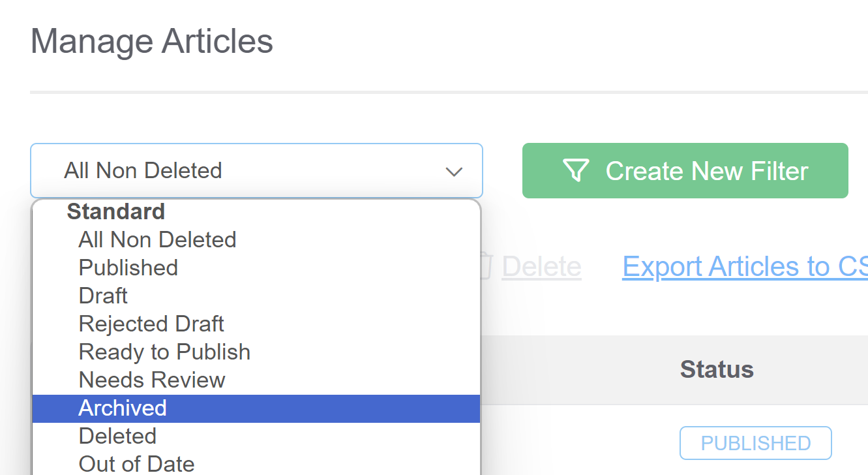868x475 pixels.
Task: Open the Export Articles to CSV link
Action: (745, 266)
